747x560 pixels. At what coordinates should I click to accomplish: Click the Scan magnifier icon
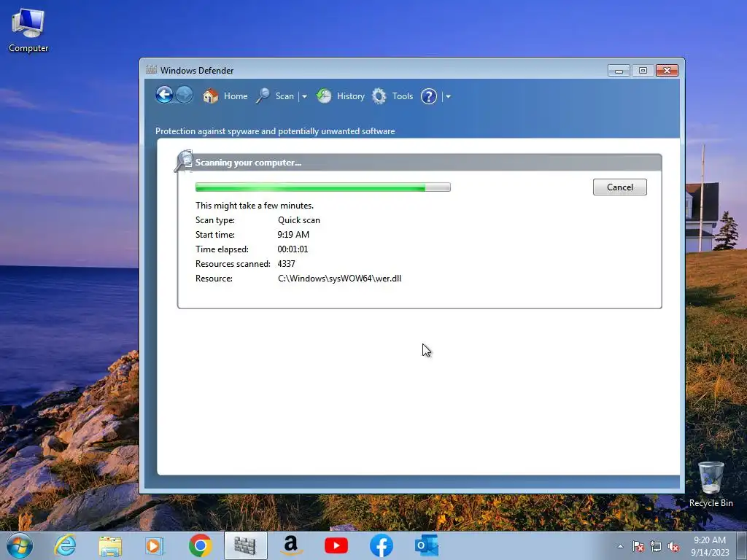click(x=263, y=96)
